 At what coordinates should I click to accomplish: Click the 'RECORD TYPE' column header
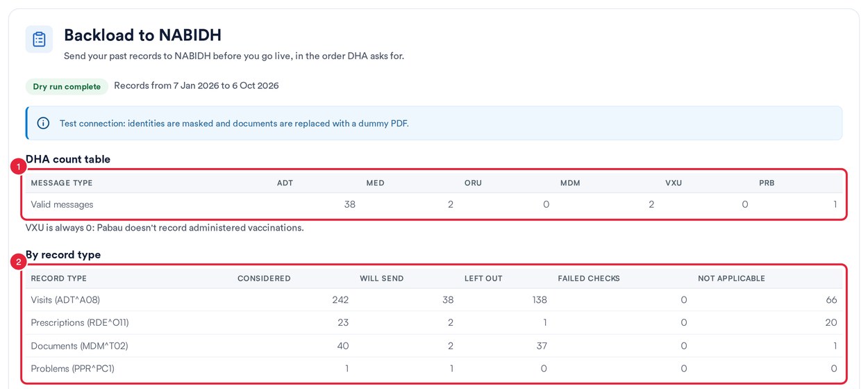[59, 279]
